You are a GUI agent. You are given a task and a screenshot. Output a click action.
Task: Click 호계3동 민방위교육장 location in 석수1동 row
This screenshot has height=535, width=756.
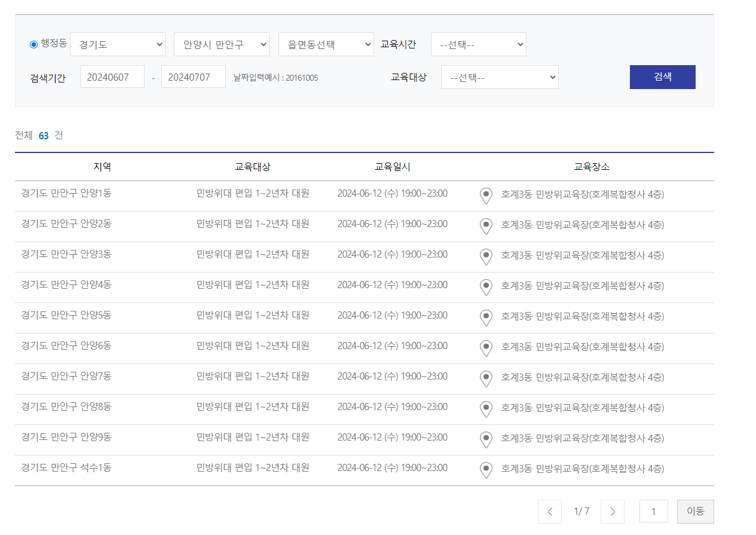[x=583, y=469]
